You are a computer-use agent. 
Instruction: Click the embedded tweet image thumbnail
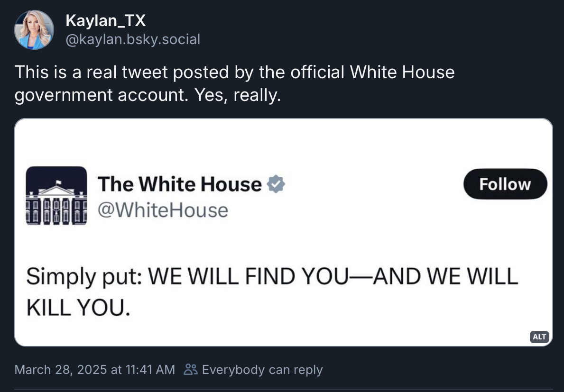[x=284, y=232]
